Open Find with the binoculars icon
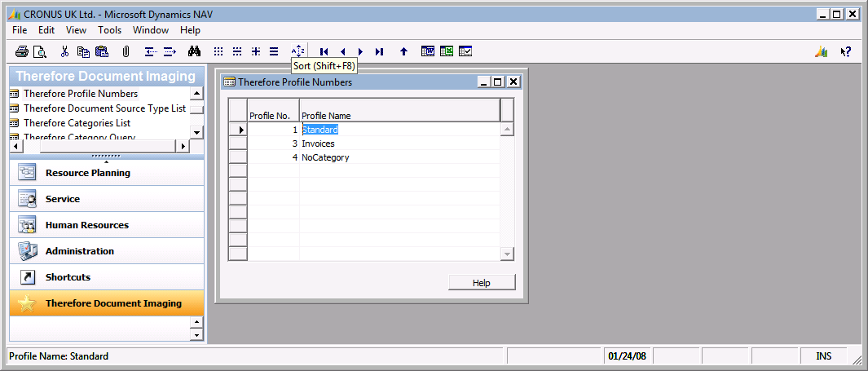 (x=194, y=51)
